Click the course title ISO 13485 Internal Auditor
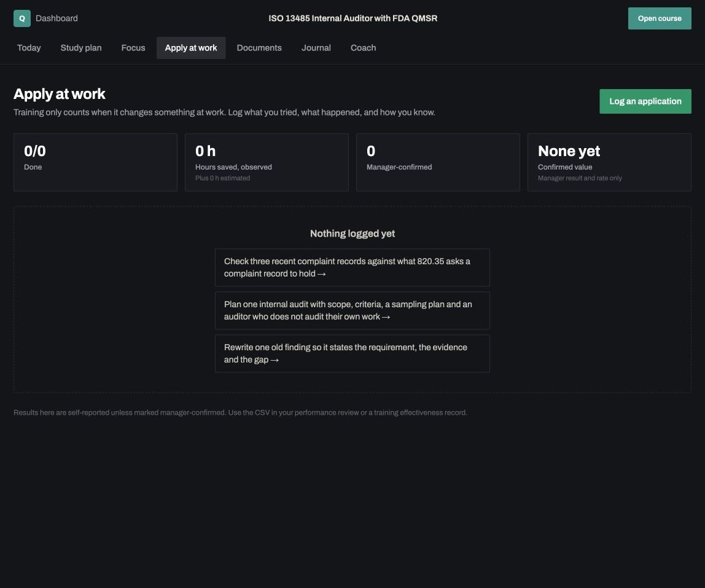This screenshot has width=705, height=588. click(353, 18)
